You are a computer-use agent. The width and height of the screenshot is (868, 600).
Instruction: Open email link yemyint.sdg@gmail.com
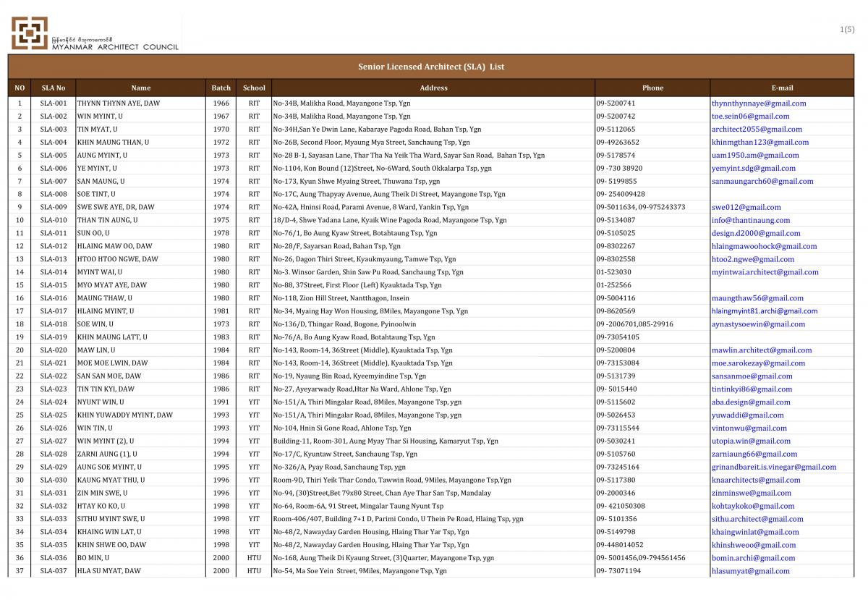point(754,169)
